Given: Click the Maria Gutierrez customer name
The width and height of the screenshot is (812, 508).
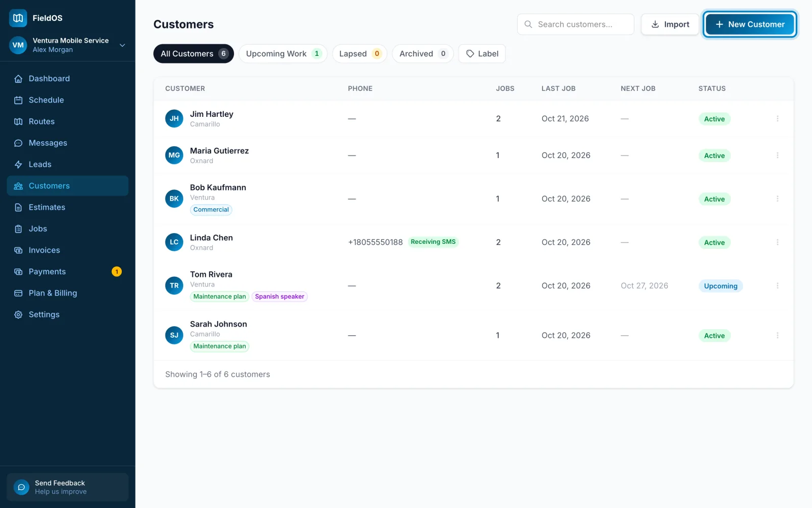Looking at the screenshot, I should (219, 151).
